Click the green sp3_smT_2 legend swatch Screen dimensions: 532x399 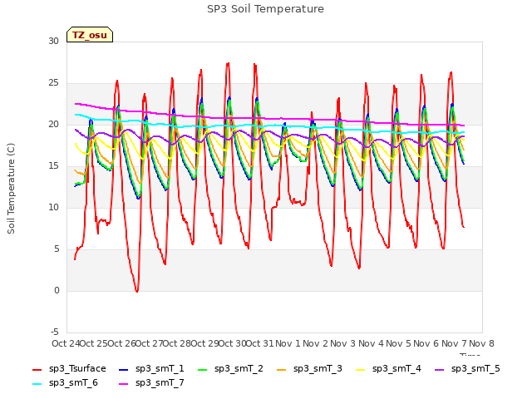pos(203,369)
